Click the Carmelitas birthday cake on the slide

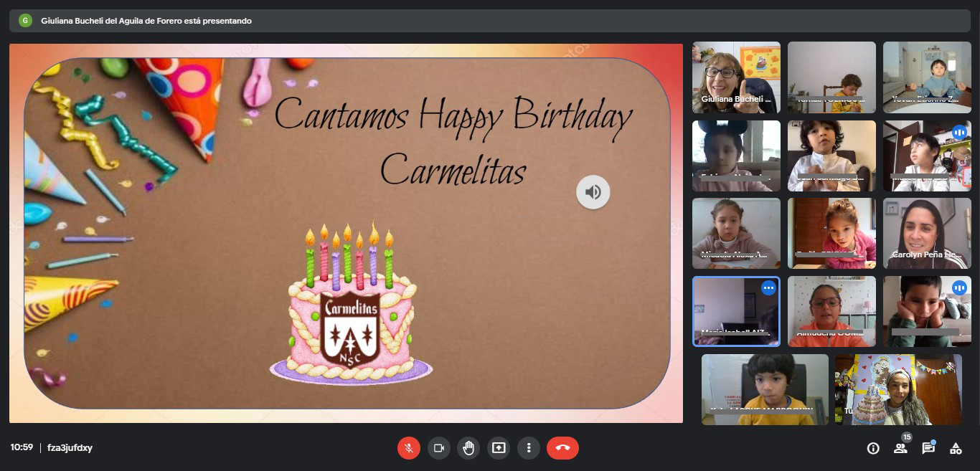coord(351,303)
